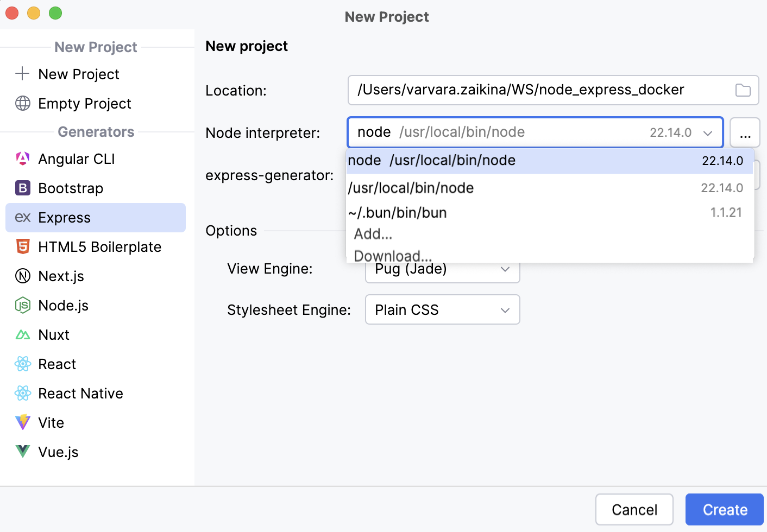Viewport: 767px width, 532px height.
Task: Collapse the Node interpreter dropdown
Action: pyautogui.click(x=708, y=132)
